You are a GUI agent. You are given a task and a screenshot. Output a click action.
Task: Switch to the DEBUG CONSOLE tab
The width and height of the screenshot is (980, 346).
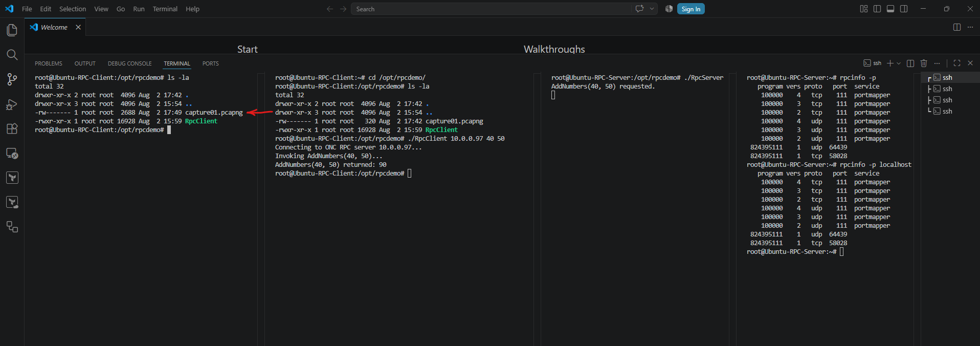(x=129, y=63)
